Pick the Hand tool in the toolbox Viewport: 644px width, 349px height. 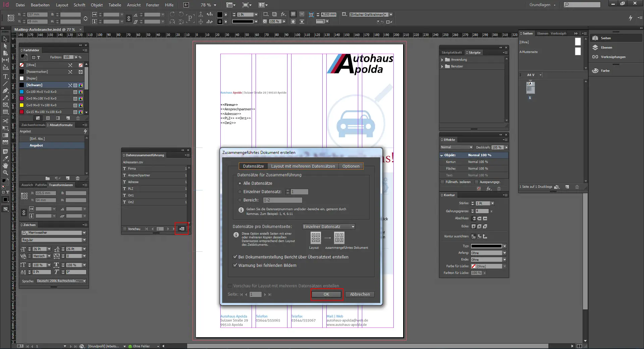click(5, 166)
